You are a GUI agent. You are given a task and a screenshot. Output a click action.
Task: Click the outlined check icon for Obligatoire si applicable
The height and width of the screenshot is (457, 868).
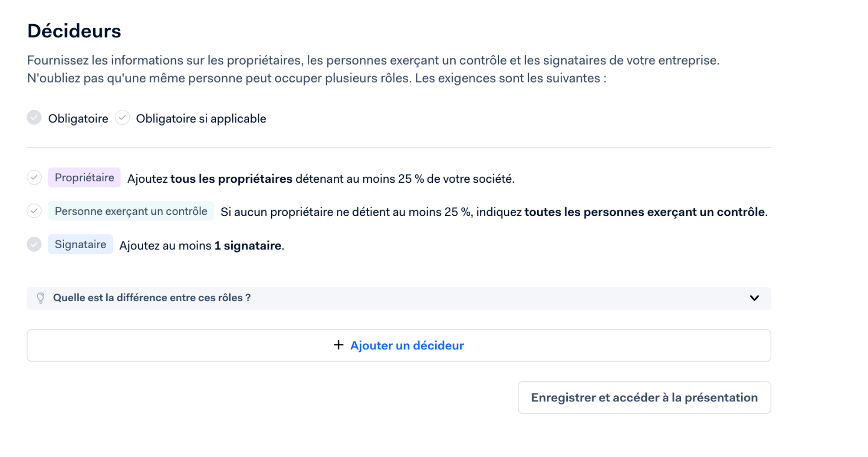point(122,118)
